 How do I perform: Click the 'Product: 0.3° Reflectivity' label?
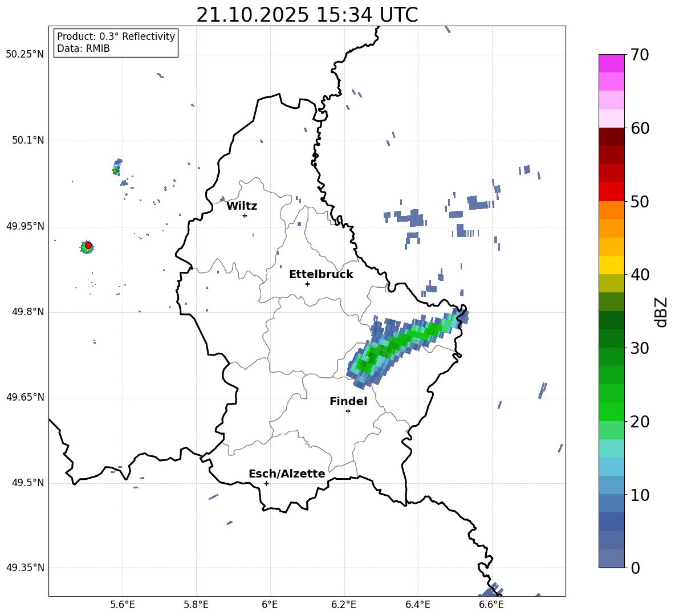116,36
